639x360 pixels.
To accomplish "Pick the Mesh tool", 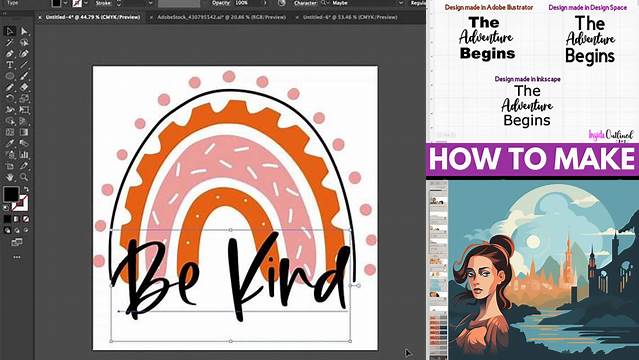I will [x=10, y=132].
